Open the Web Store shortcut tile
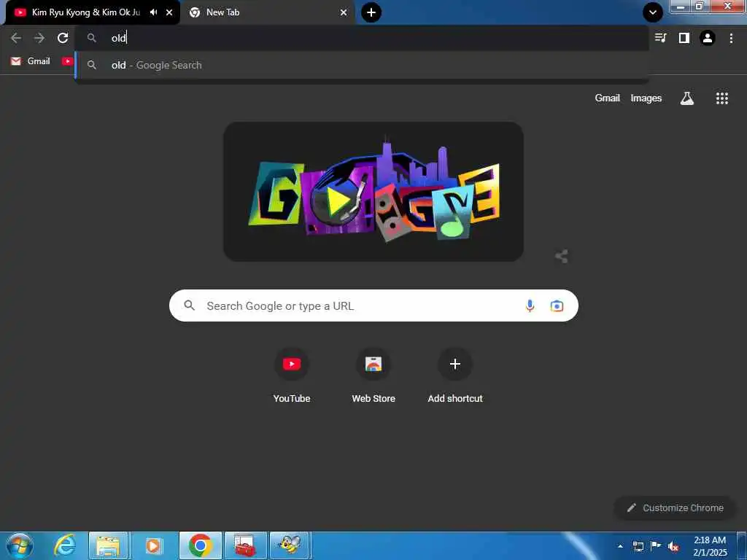This screenshot has height=560, width=747. tap(373, 376)
